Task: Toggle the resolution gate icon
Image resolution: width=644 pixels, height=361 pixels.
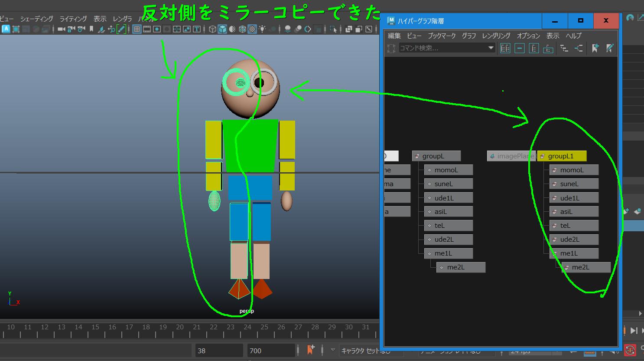Action: 157,29
